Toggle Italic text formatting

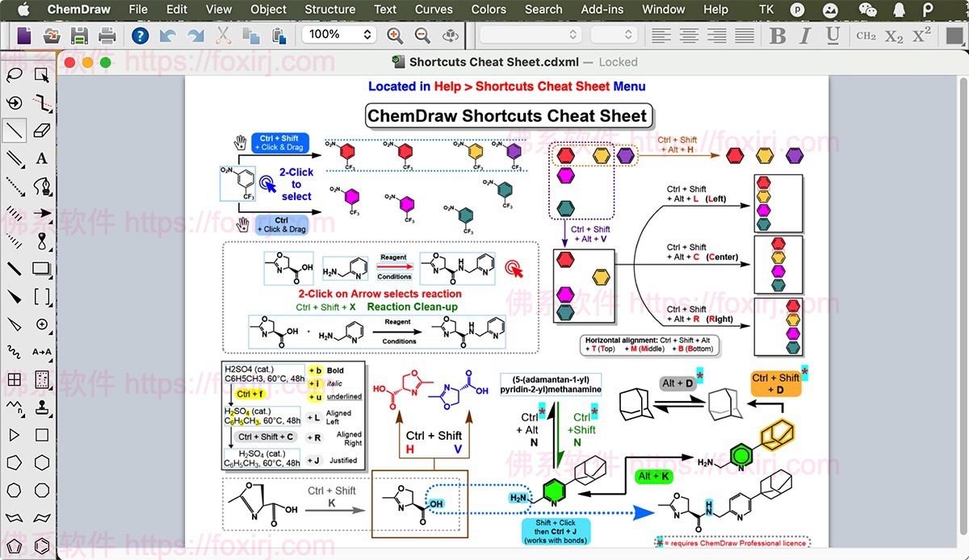[805, 36]
